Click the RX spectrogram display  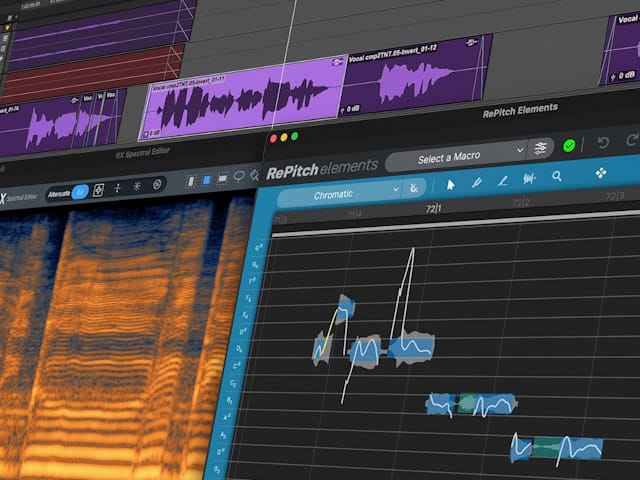click(118, 339)
